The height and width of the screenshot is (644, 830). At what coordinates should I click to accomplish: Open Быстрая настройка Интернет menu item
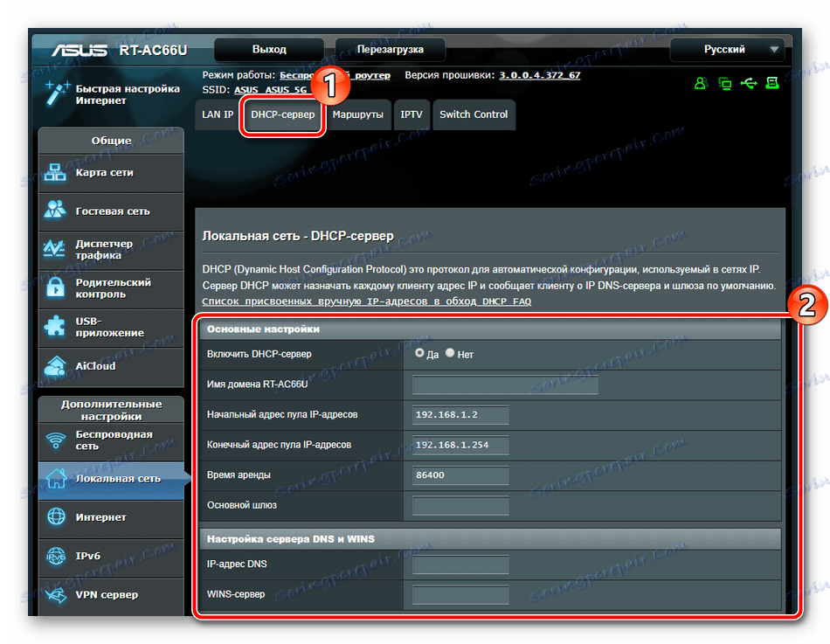(128, 94)
